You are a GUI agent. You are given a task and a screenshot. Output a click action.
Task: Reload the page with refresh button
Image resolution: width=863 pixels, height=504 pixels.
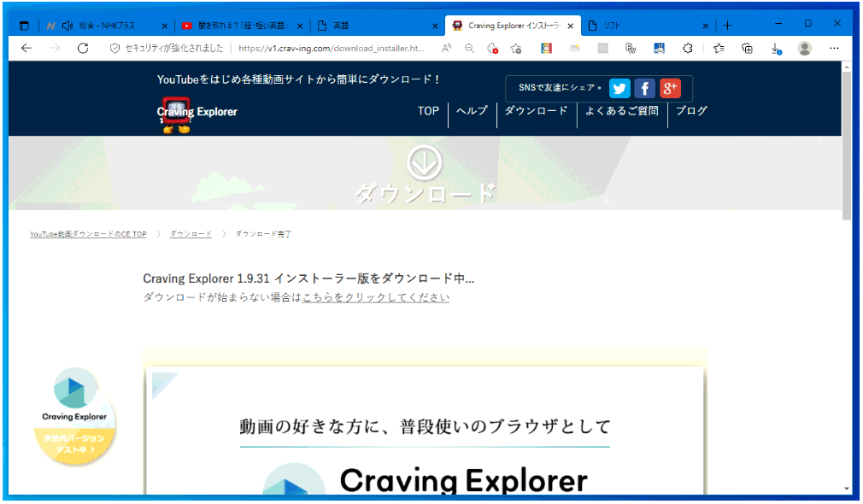[83, 49]
